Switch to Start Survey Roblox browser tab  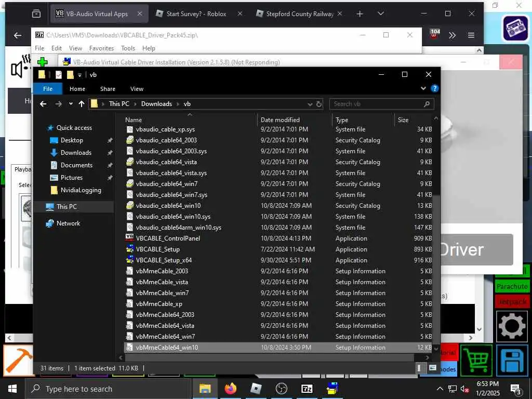(196, 14)
